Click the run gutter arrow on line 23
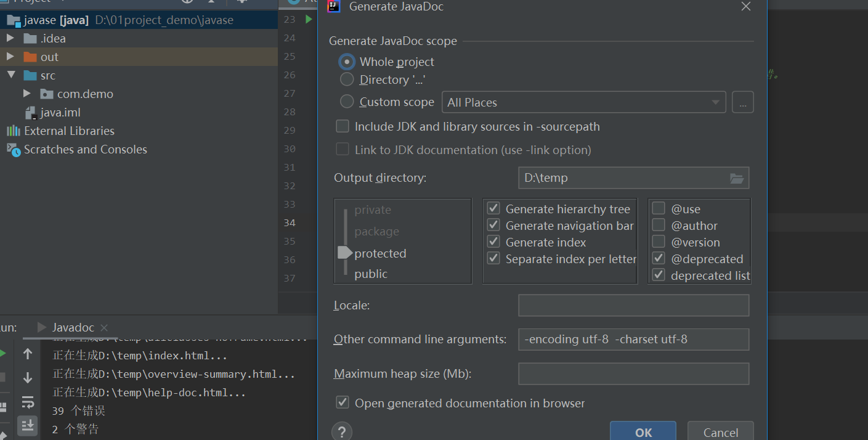Viewport: 868px width, 440px height. 309,20
